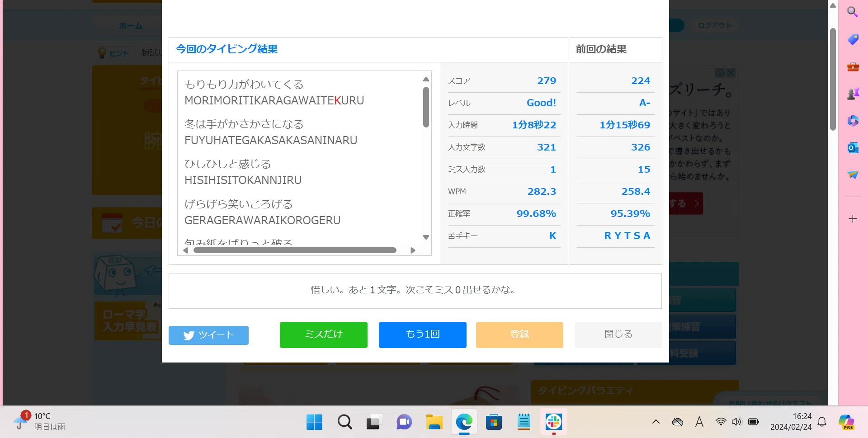Open File Explorer from the taskbar
The height and width of the screenshot is (438, 868).
(x=434, y=422)
